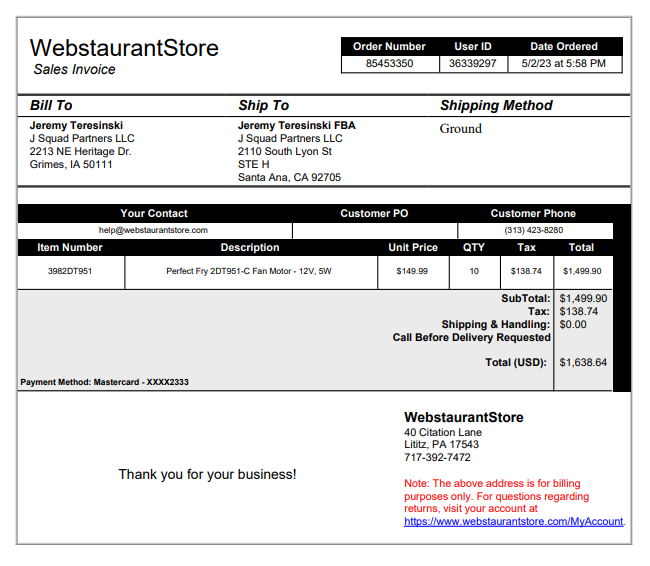Click the help@webstaurantstore.com contact email

point(153,230)
